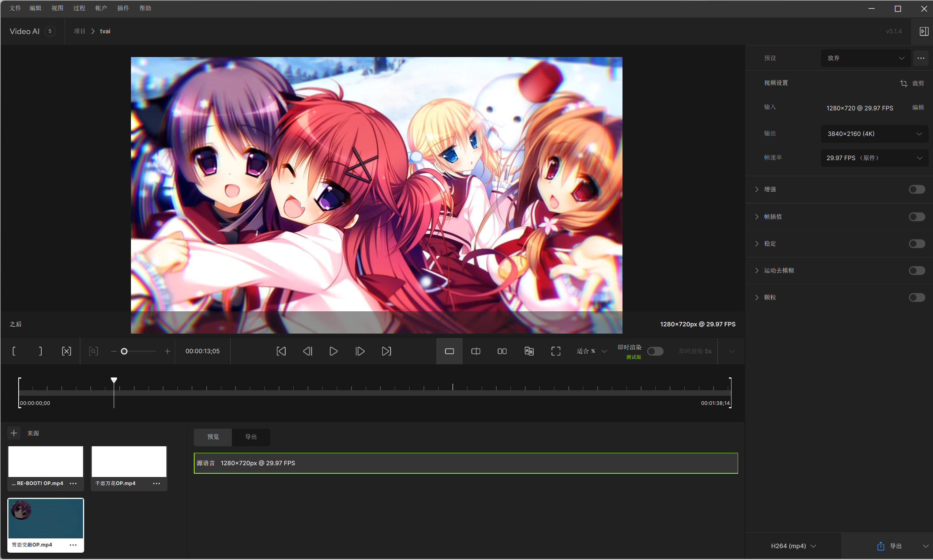
Task: Open the 预设 preset dropdown
Action: pyautogui.click(x=866, y=58)
